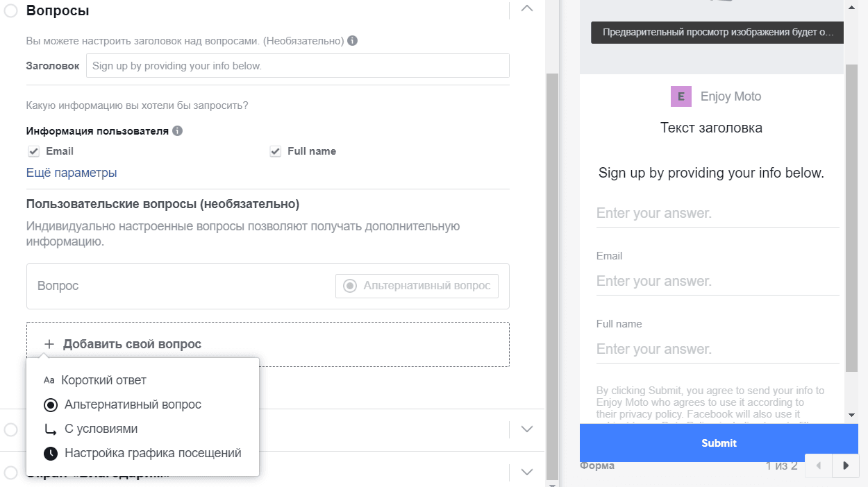Uncheck the Email checkbox

click(x=33, y=151)
